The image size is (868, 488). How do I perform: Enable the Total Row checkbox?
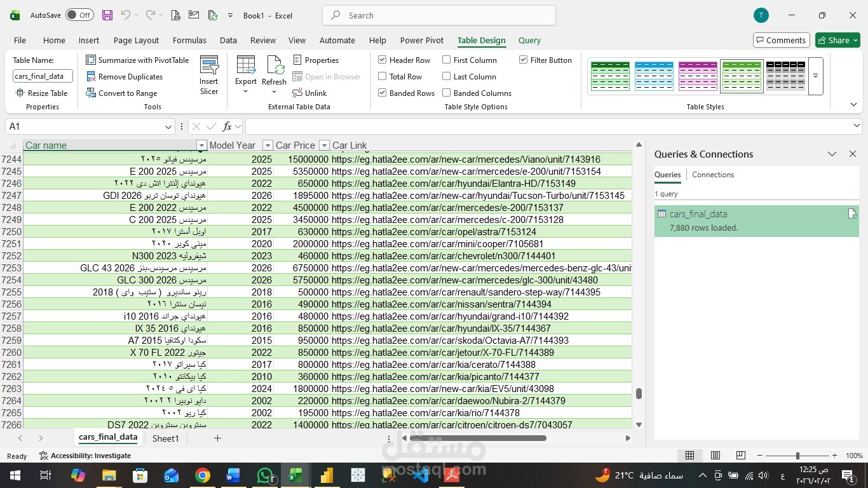pyautogui.click(x=382, y=76)
